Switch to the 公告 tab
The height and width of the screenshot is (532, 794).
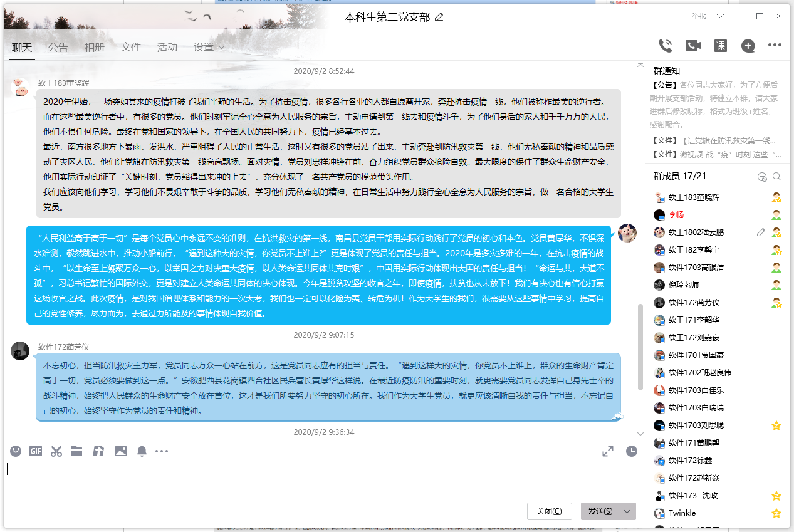pyautogui.click(x=58, y=47)
